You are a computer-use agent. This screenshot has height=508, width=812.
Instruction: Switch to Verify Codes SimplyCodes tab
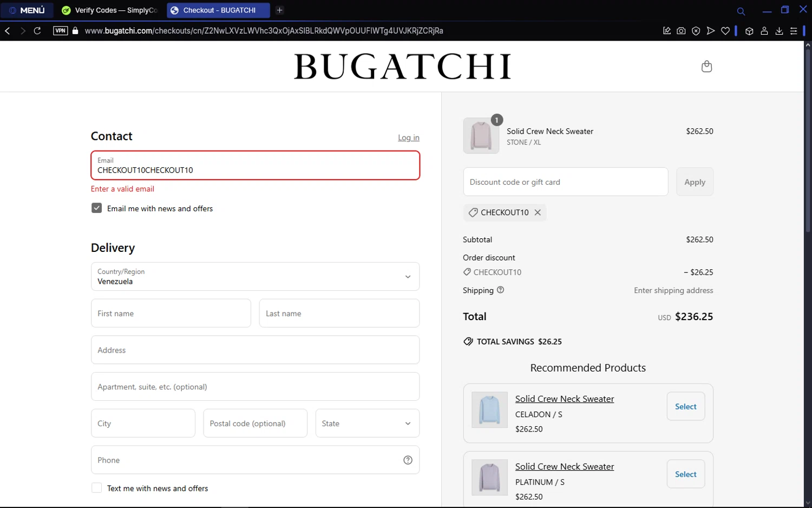coord(110,10)
